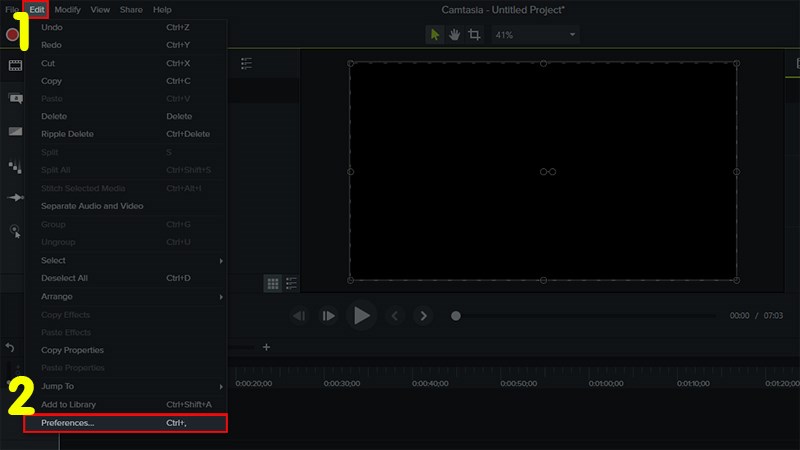The height and width of the screenshot is (450, 800).
Task: Click the timeline undo arrow icon
Action: point(10,347)
